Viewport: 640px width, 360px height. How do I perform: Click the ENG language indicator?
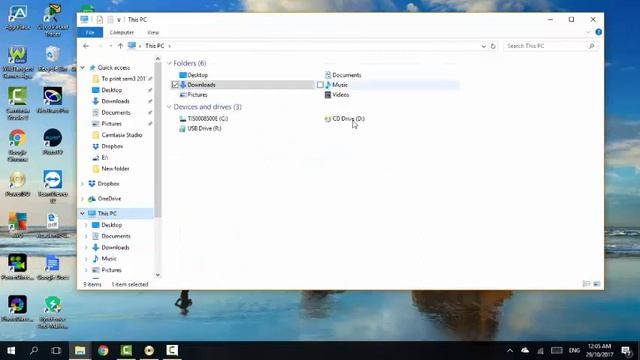(574, 351)
